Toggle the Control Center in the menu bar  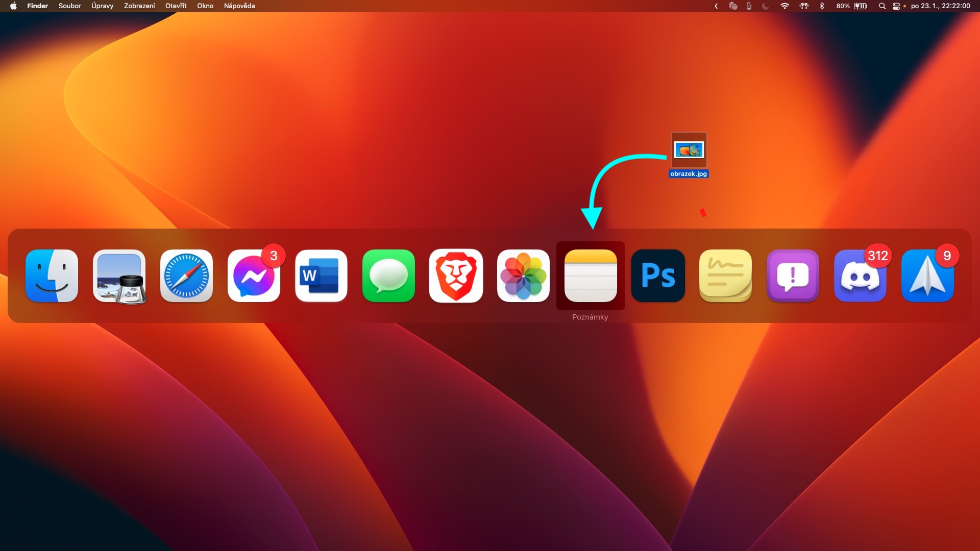pos(896,6)
